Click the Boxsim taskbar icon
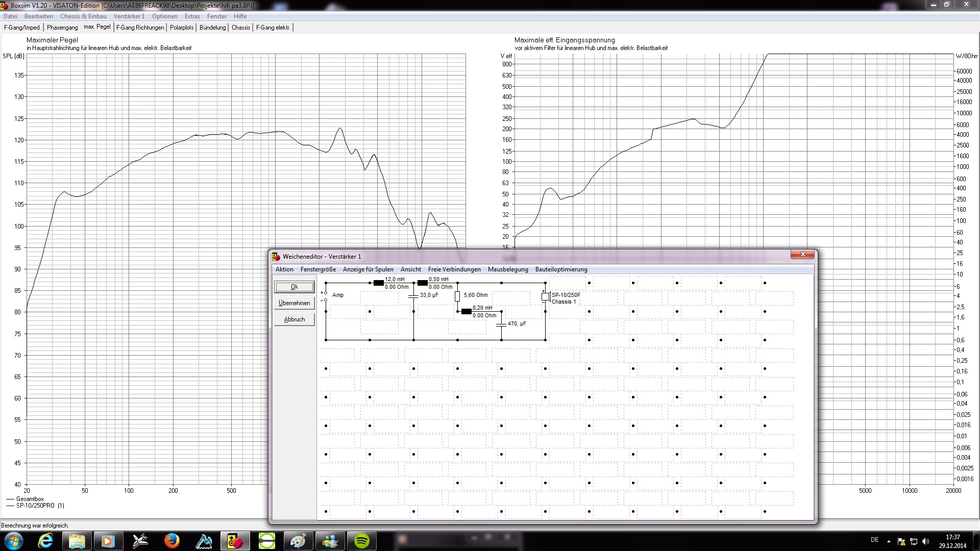 click(x=235, y=541)
